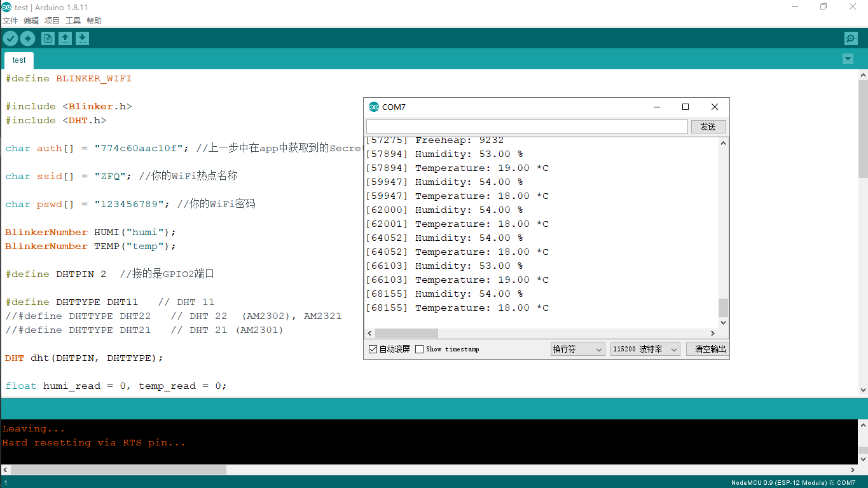The width and height of the screenshot is (868, 488).
Task: Click the pswd value "123456789"
Action: [x=132, y=205]
